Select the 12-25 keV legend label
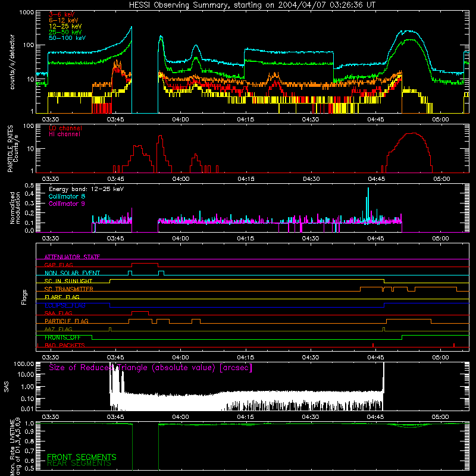The width and height of the screenshot is (476, 476). pyautogui.click(x=65, y=26)
